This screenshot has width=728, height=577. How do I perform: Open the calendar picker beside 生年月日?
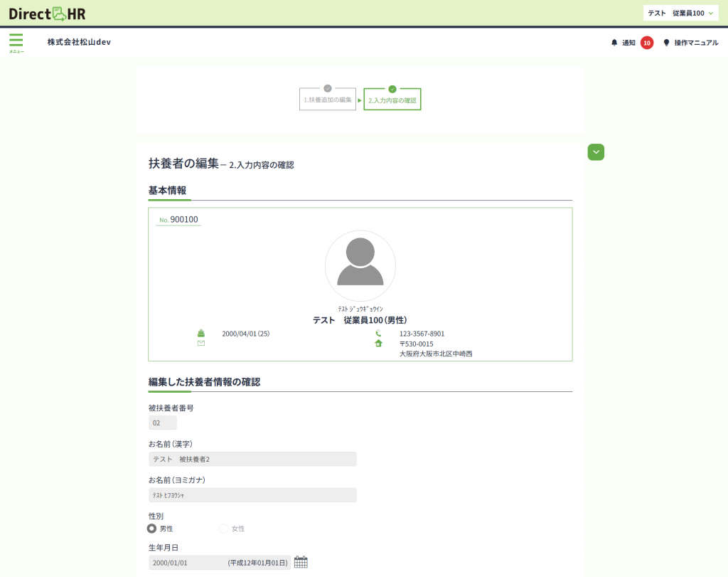coord(301,562)
